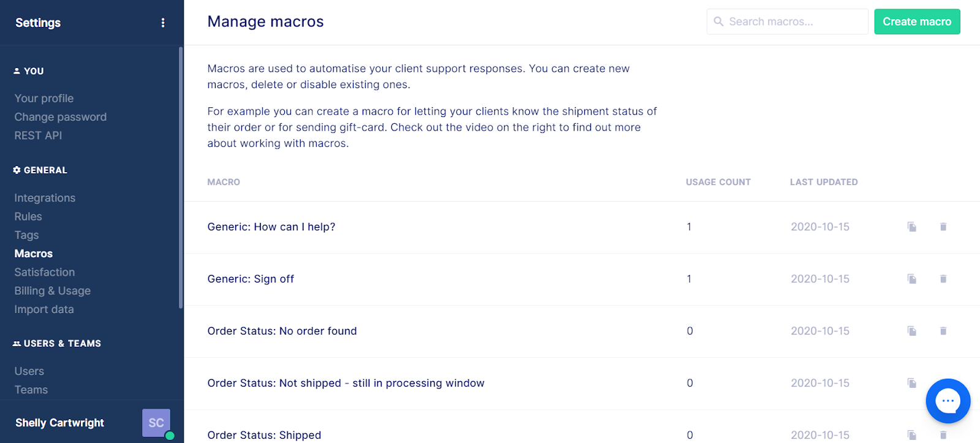Click the sidebar scrollbar
This screenshot has height=443, width=980.
pyautogui.click(x=181, y=178)
